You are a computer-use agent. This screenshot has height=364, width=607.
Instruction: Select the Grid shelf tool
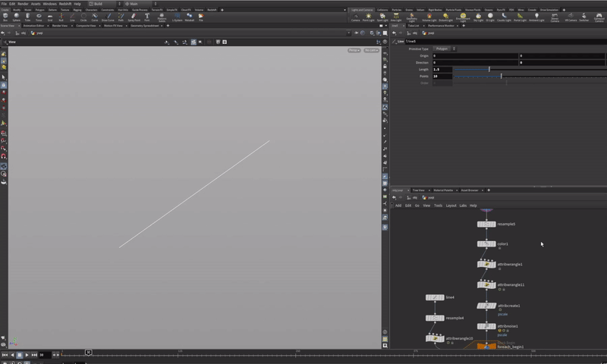(50, 17)
